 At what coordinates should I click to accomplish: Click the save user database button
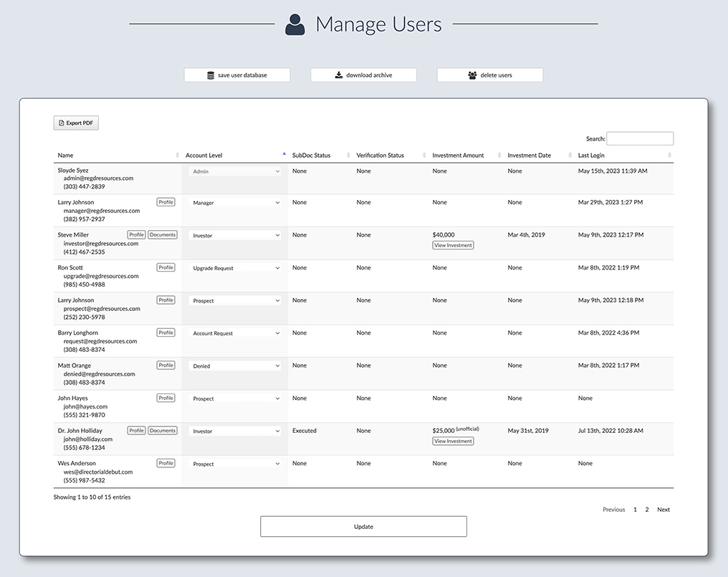tap(236, 75)
